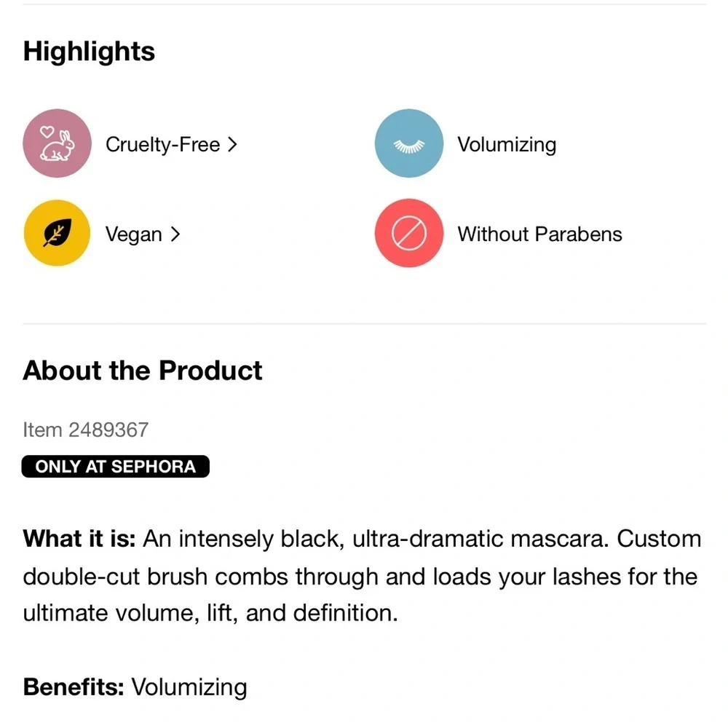This screenshot has width=728, height=728.
Task: Tap the blue Volumizing eyelash icon
Action: point(409,143)
